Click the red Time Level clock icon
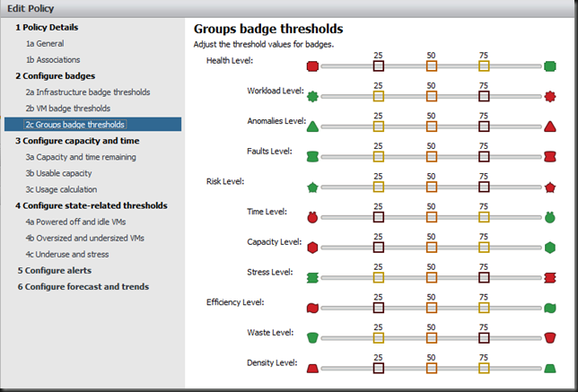Image resolution: width=578 pixels, height=392 pixels. (x=312, y=217)
